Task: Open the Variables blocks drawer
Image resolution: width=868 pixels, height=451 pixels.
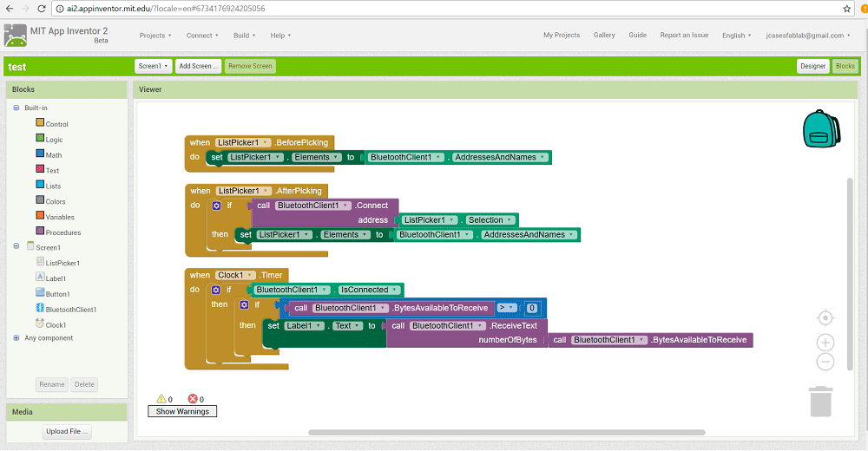Action: (60, 217)
